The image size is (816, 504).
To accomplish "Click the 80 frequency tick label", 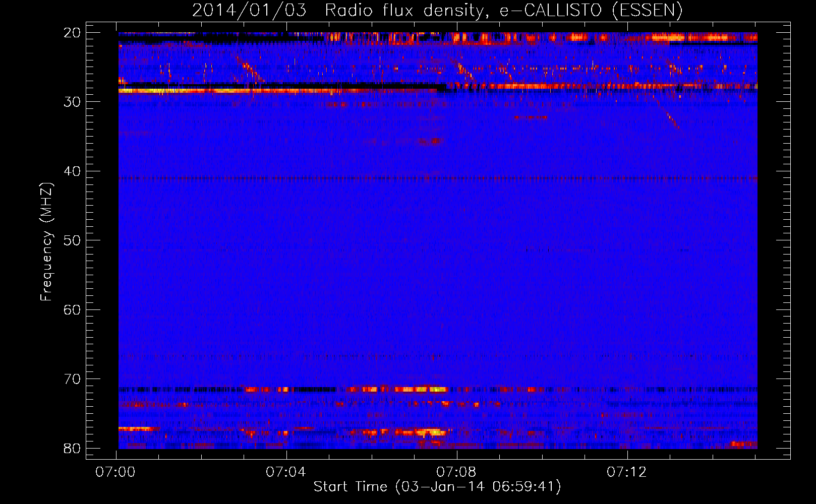I will [72, 448].
